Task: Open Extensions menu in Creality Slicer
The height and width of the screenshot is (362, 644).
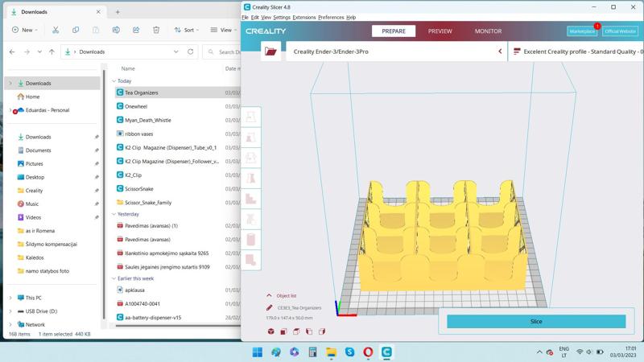Action: pos(304,17)
